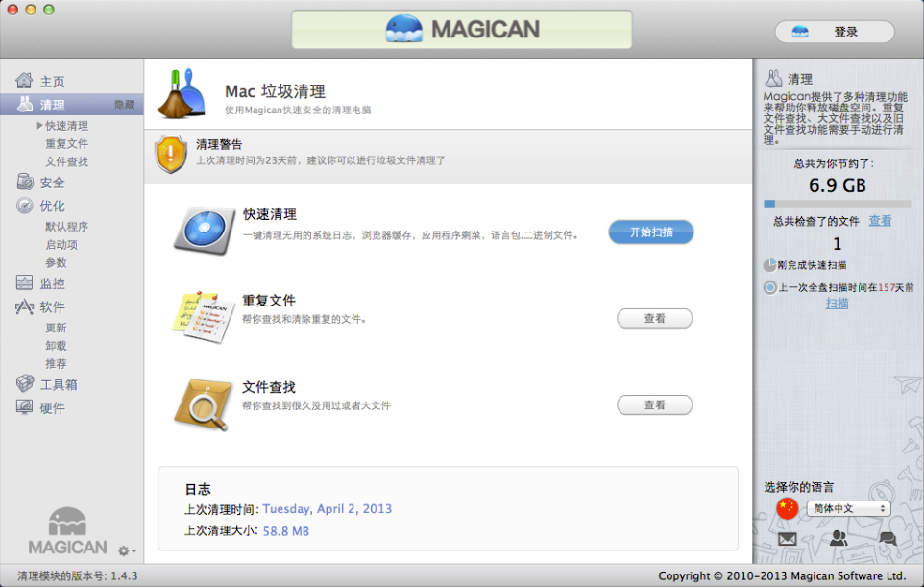This screenshot has height=587, width=924.
Task: Click the '58.8 MB' last clean size
Action: pos(286,531)
